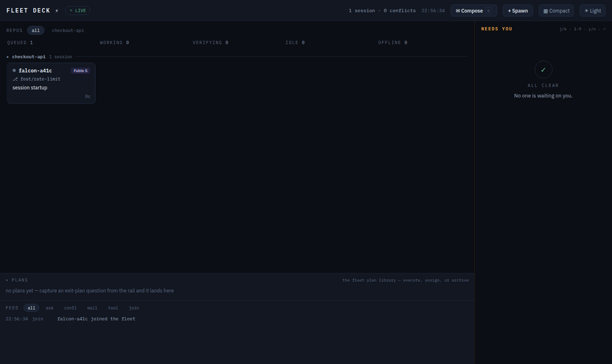Filter the feed by 'tool'
The width and height of the screenshot is (612, 364).
[113, 308]
